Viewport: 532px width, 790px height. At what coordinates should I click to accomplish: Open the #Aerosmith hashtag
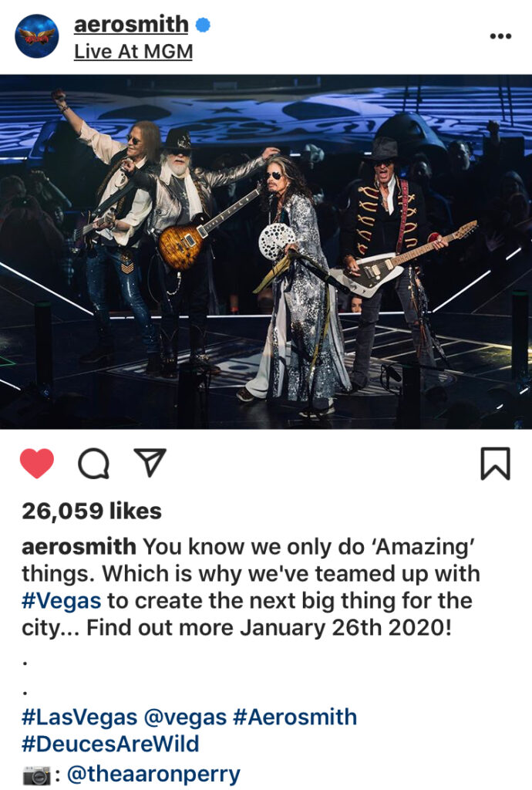pos(295,717)
